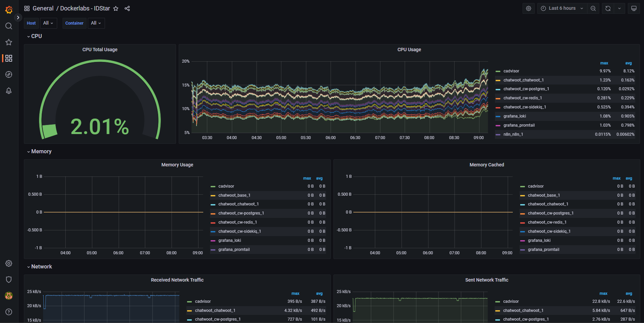The width and height of the screenshot is (644, 323).
Task: Toggle cadvisor series in CPU Usage legend
Action: pos(511,71)
